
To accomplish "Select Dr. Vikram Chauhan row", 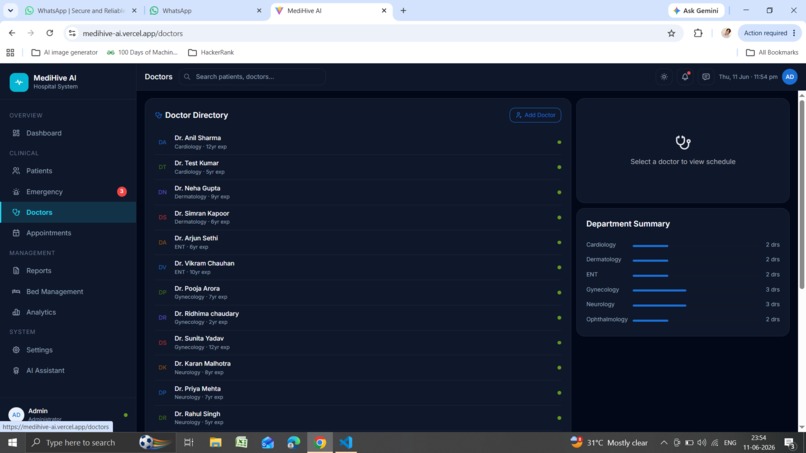I will tap(358, 267).
